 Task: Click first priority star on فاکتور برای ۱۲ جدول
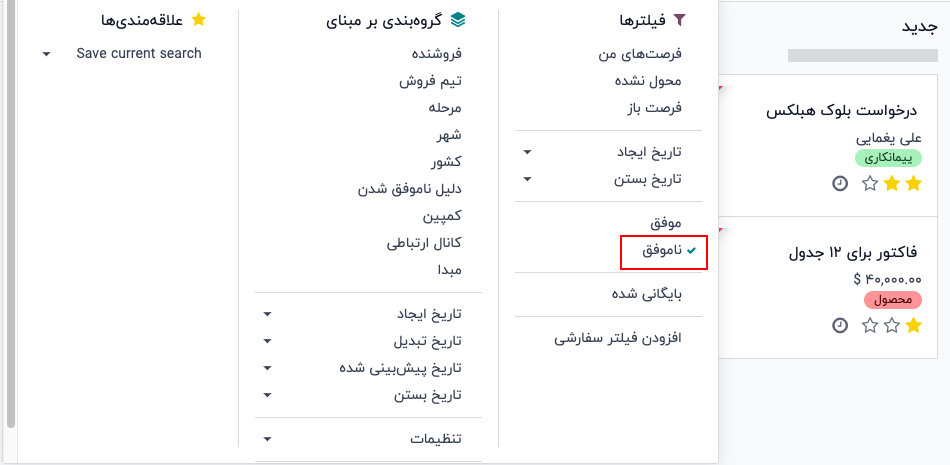(x=914, y=325)
